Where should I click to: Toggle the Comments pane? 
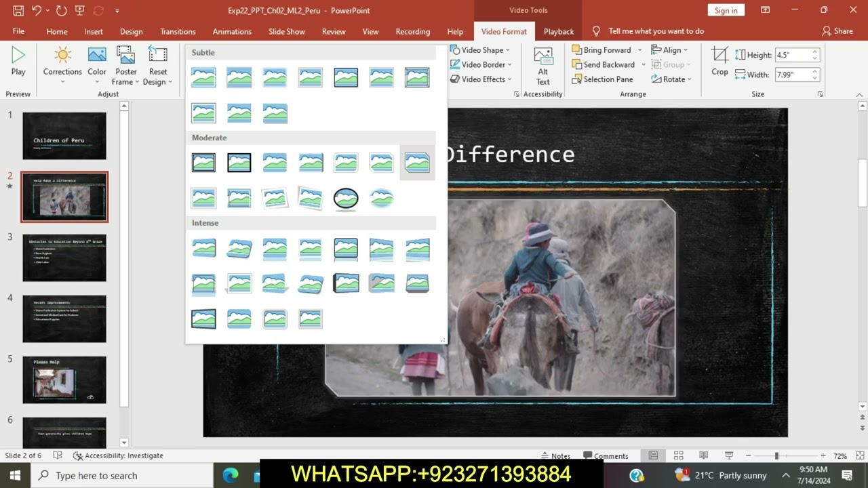point(606,456)
